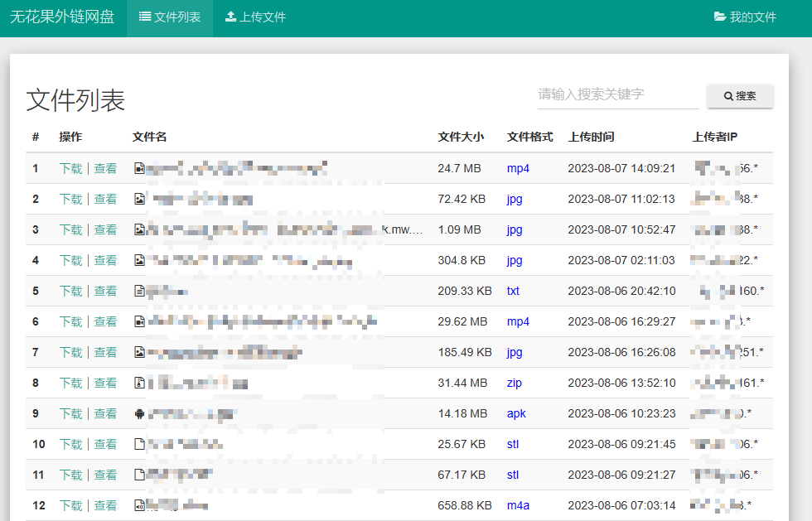Click the Android apk icon in row 9
Screen dimensions: 812x521
[x=139, y=413]
